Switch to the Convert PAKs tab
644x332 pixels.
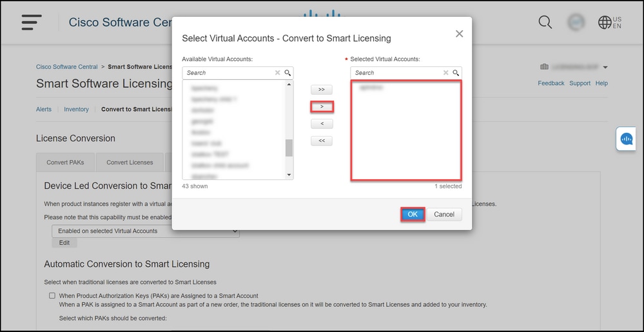[x=65, y=162]
